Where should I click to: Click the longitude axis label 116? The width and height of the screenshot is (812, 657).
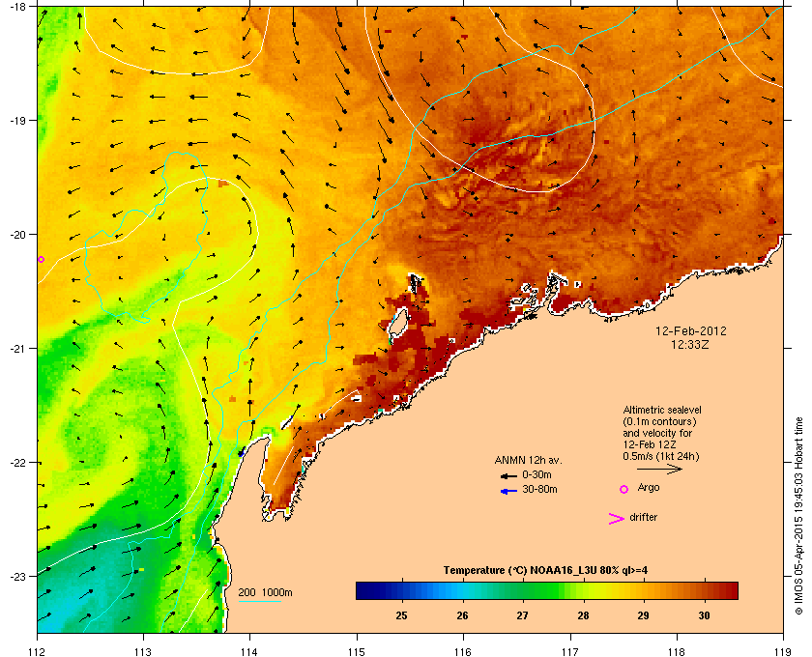pos(463,651)
